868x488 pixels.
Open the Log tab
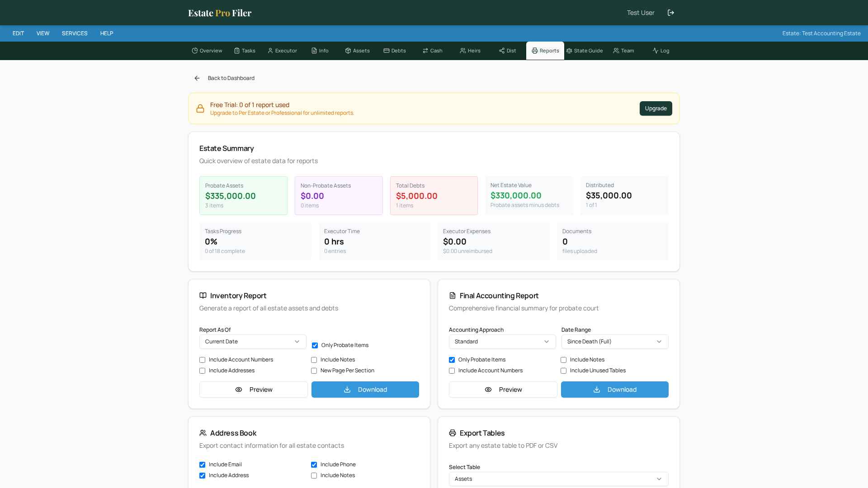(661, 51)
